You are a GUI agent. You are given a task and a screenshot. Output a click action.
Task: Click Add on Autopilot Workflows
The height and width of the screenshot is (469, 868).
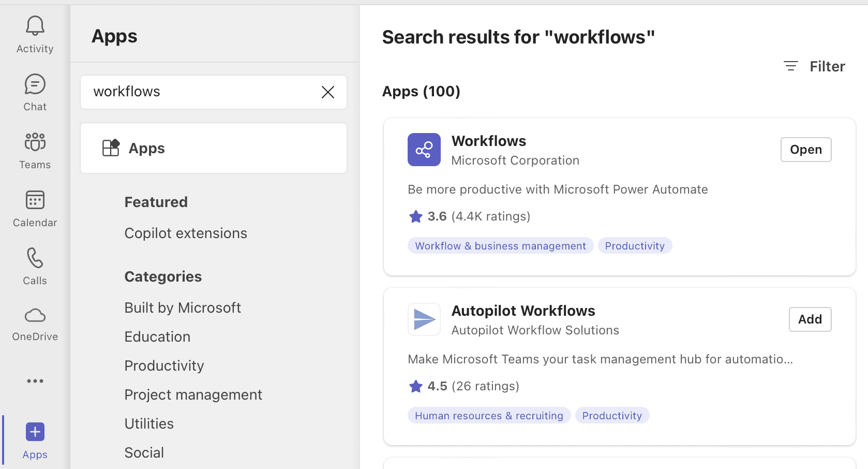810,319
